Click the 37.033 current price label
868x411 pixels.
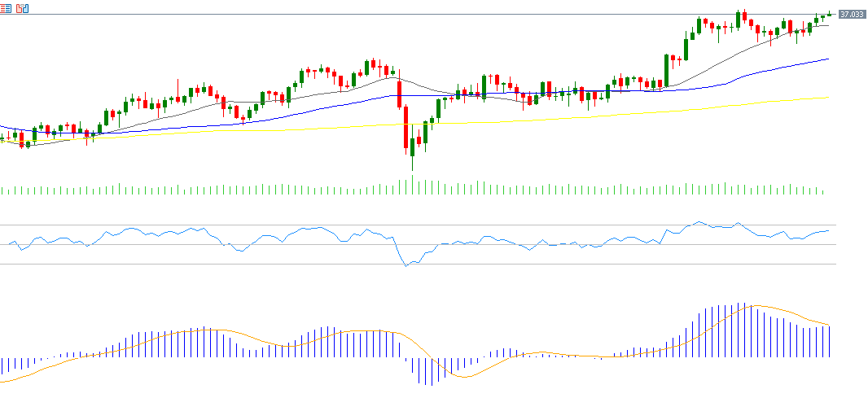click(x=851, y=15)
